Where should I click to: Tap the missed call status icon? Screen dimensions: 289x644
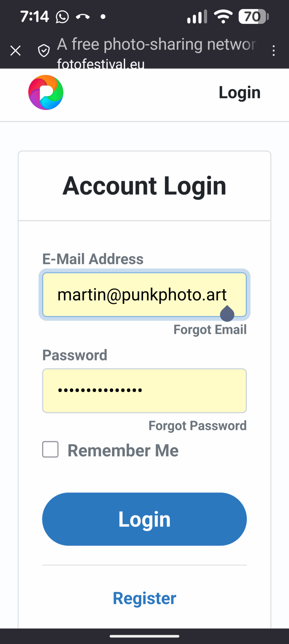point(83,17)
